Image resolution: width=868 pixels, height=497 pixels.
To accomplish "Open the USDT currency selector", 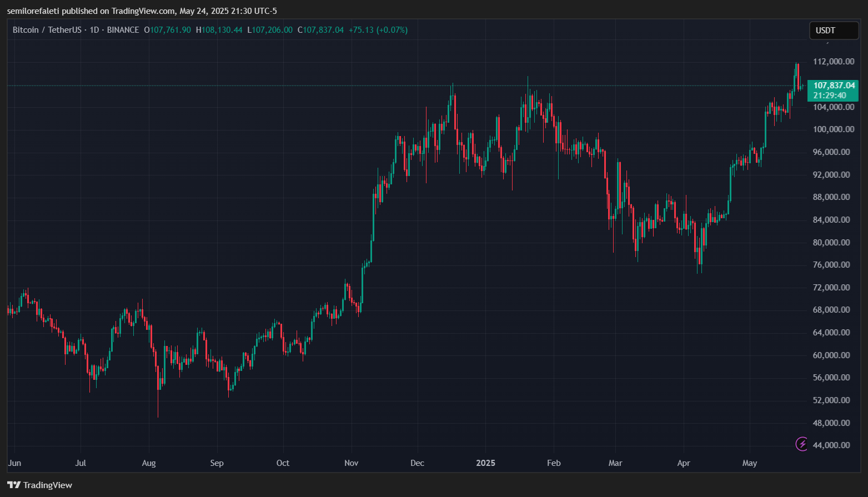I will pos(833,31).
